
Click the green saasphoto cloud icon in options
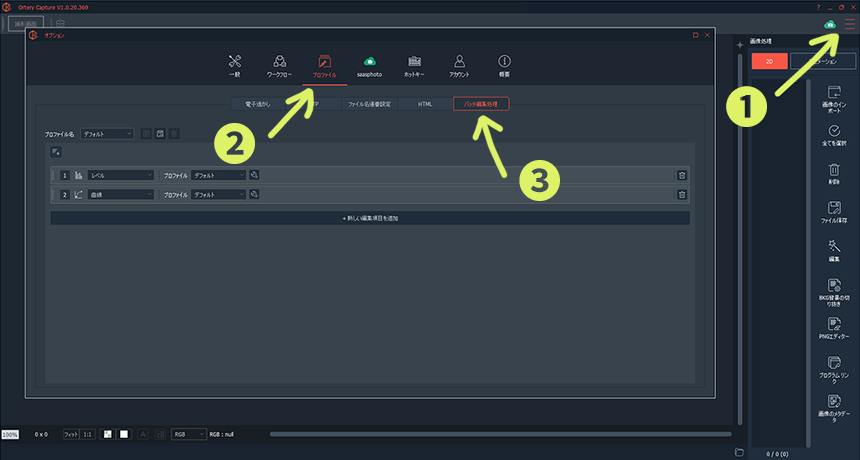pyautogui.click(x=370, y=65)
